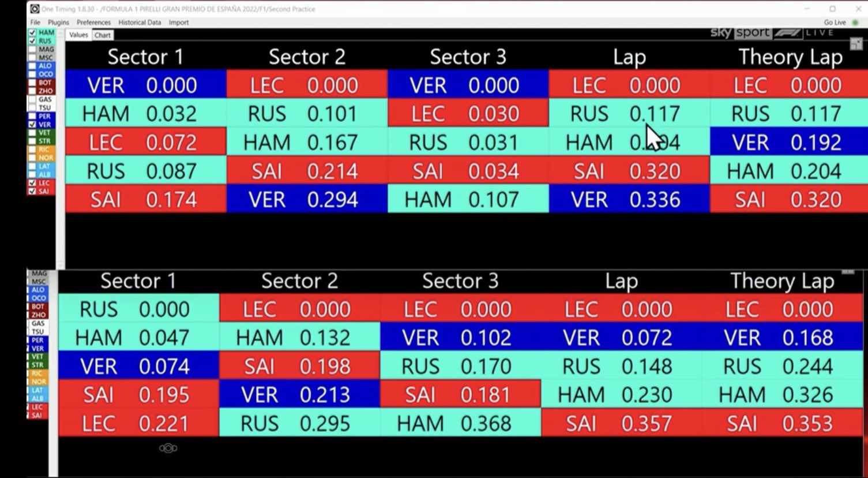Open the Plugins menu
868x478 pixels.
click(58, 23)
